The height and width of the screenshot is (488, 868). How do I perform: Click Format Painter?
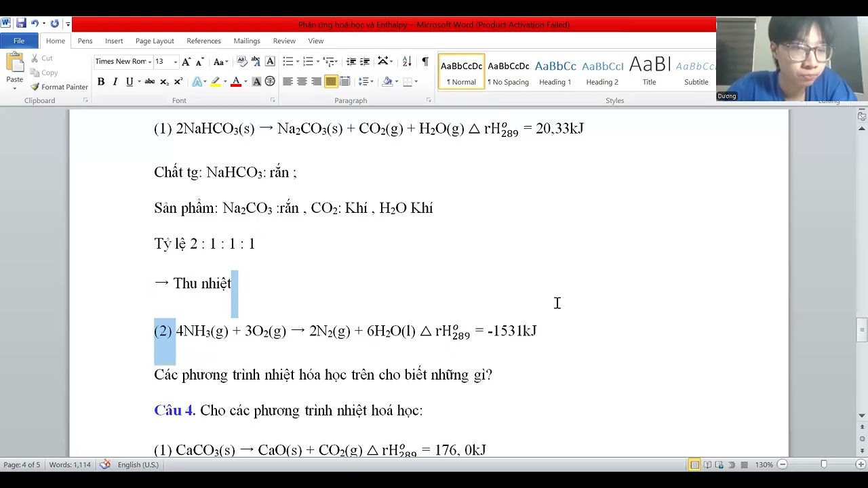tap(59, 87)
